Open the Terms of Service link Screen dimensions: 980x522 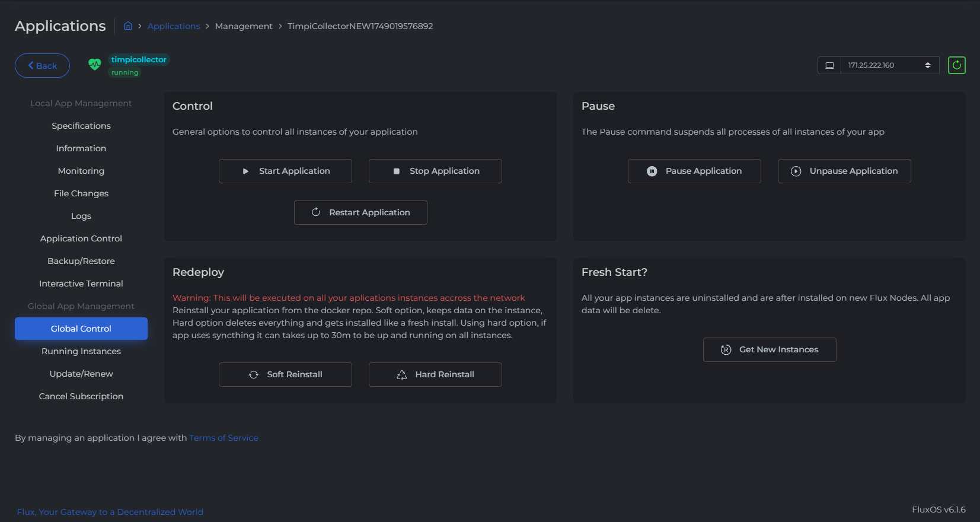coord(224,438)
